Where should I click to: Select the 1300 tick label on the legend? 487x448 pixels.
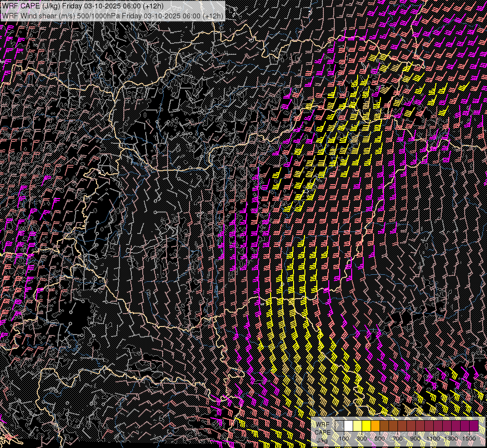452,438
